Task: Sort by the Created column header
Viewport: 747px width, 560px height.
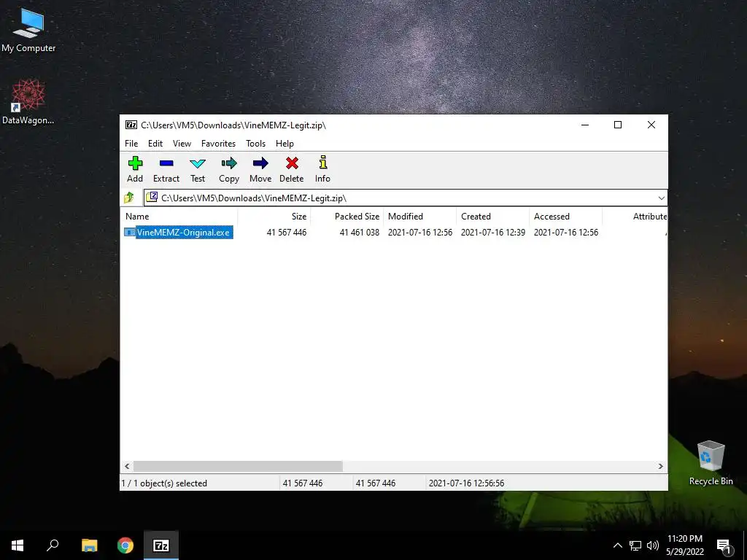Action: (492, 216)
